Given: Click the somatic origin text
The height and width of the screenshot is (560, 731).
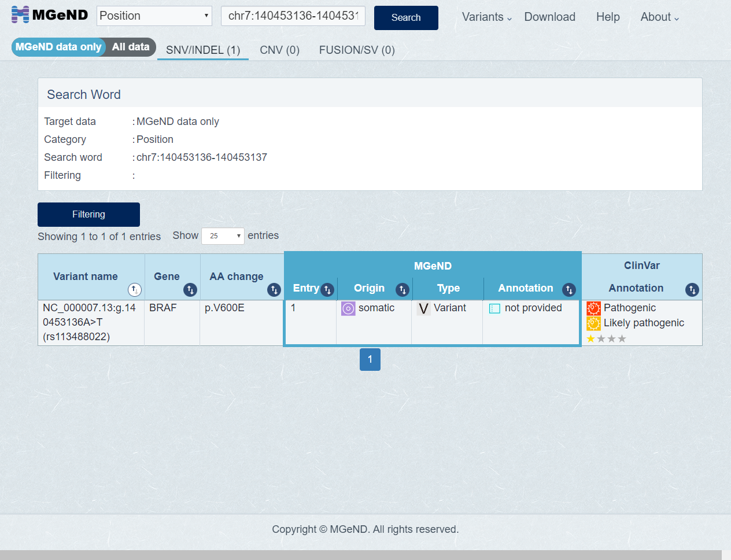Looking at the screenshot, I should tap(376, 308).
